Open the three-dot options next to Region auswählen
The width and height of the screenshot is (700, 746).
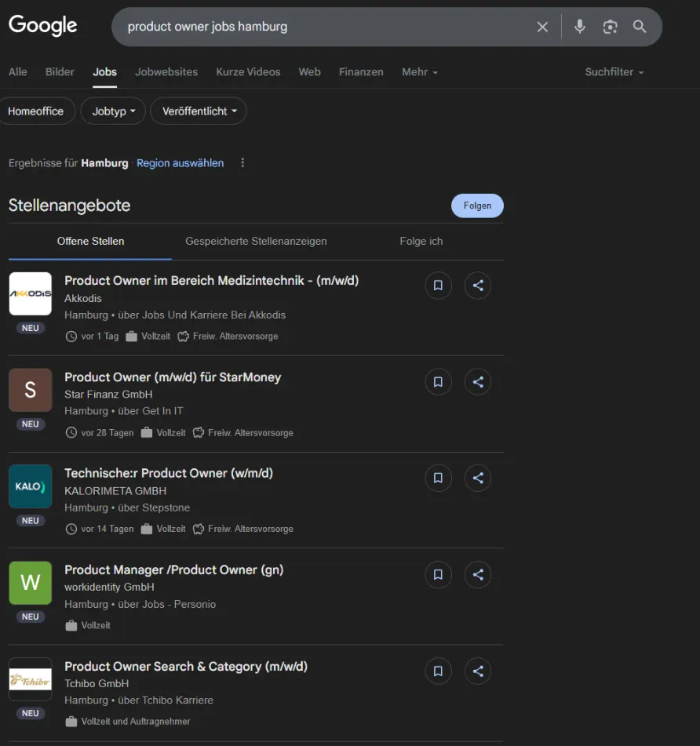point(242,162)
